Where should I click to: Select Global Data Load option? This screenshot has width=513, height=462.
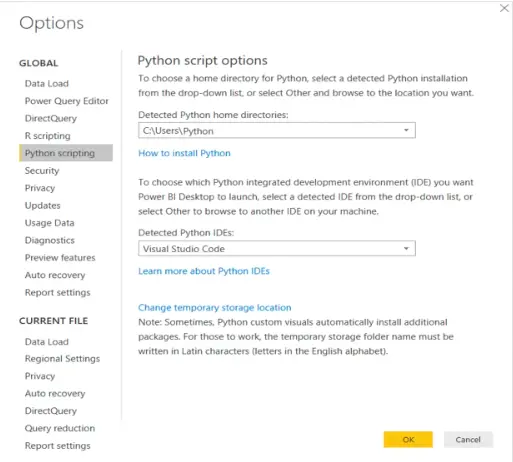click(47, 83)
